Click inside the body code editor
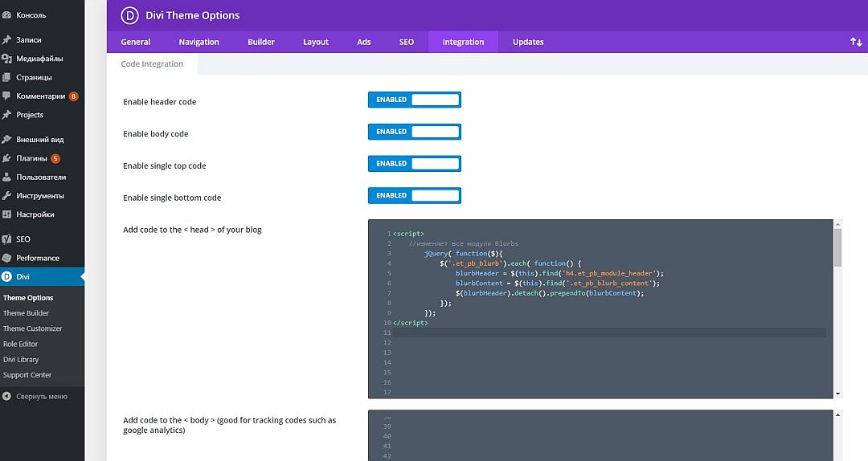The width and height of the screenshot is (868, 461). pos(600,435)
